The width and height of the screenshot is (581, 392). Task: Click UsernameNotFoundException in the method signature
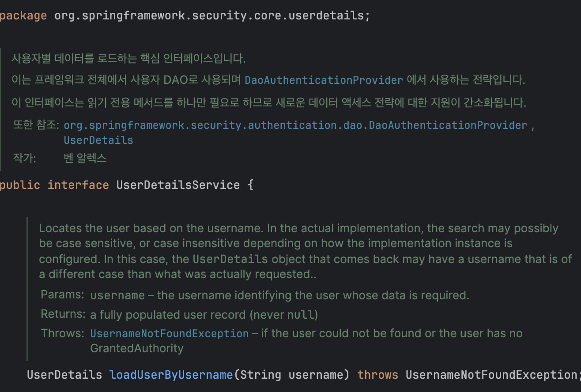pyautogui.click(x=491, y=375)
